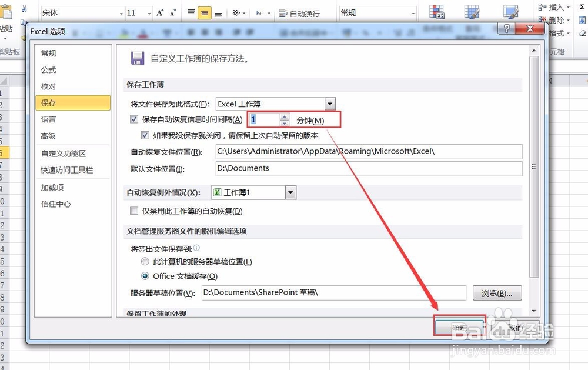Click the autosave interval minutes field
Screen dimensions: 588x370
click(265, 120)
